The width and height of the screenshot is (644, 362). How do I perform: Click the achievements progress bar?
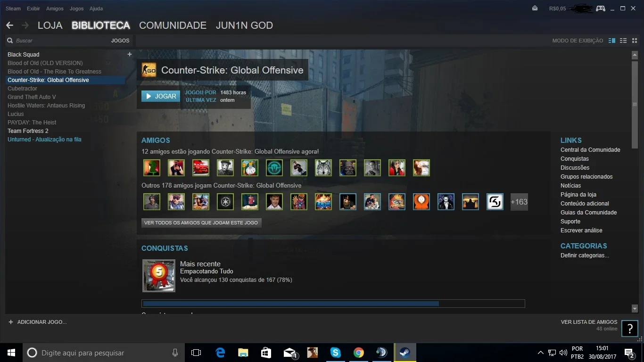click(x=333, y=304)
